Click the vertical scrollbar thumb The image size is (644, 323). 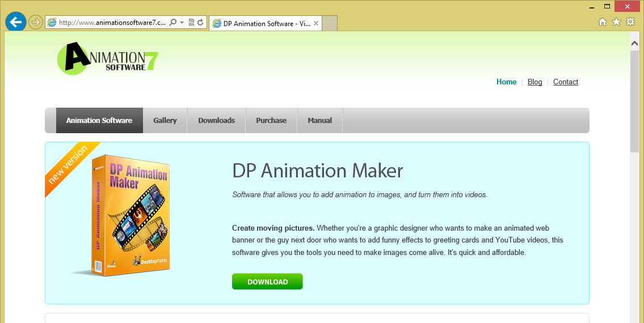coord(634,101)
